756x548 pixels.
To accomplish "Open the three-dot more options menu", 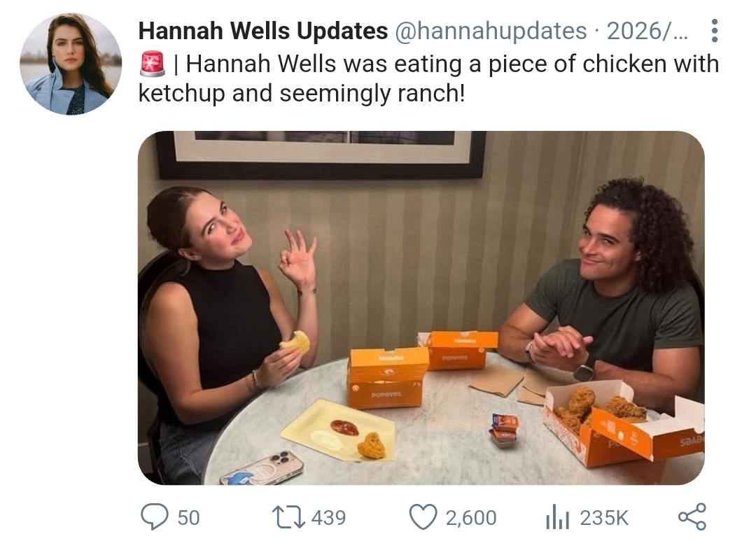I will tap(715, 31).
